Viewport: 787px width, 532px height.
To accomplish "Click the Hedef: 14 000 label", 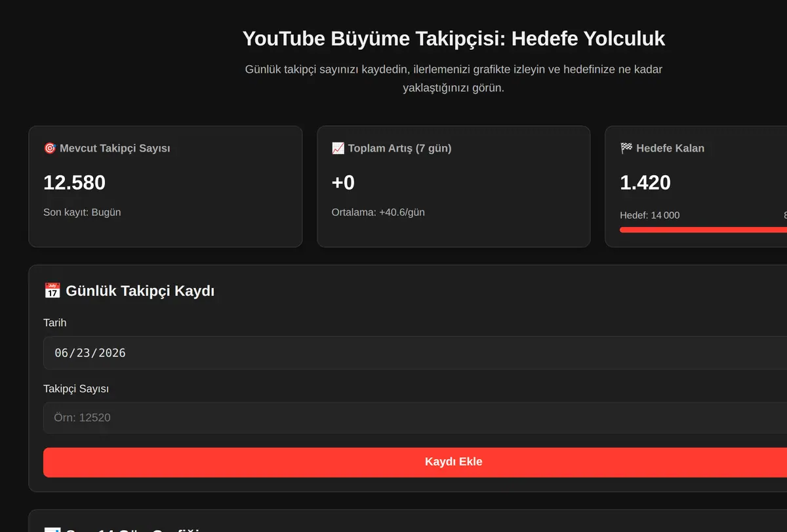I will pyautogui.click(x=650, y=215).
